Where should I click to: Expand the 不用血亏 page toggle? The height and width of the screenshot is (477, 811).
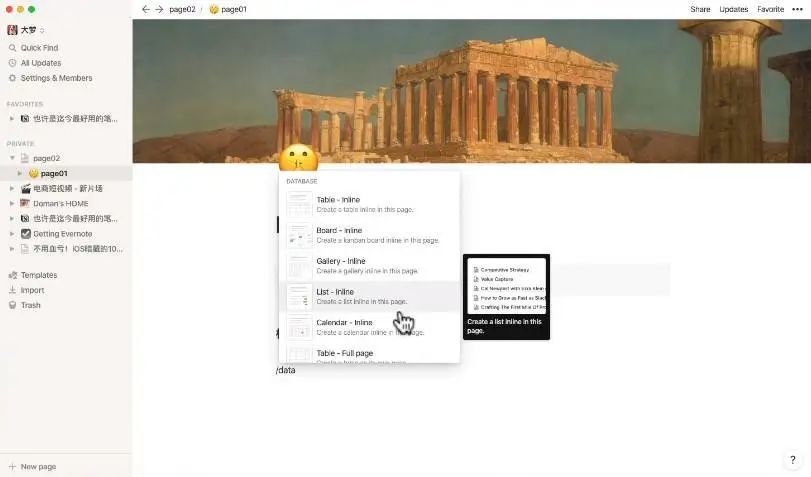point(12,249)
